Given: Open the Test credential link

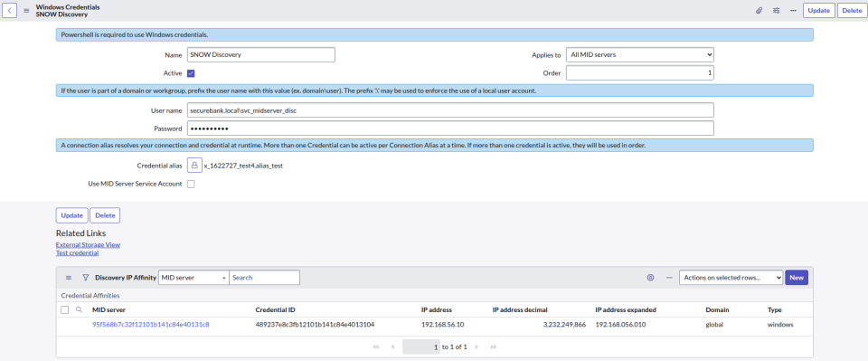Looking at the screenshot, I should click(77, 253).
